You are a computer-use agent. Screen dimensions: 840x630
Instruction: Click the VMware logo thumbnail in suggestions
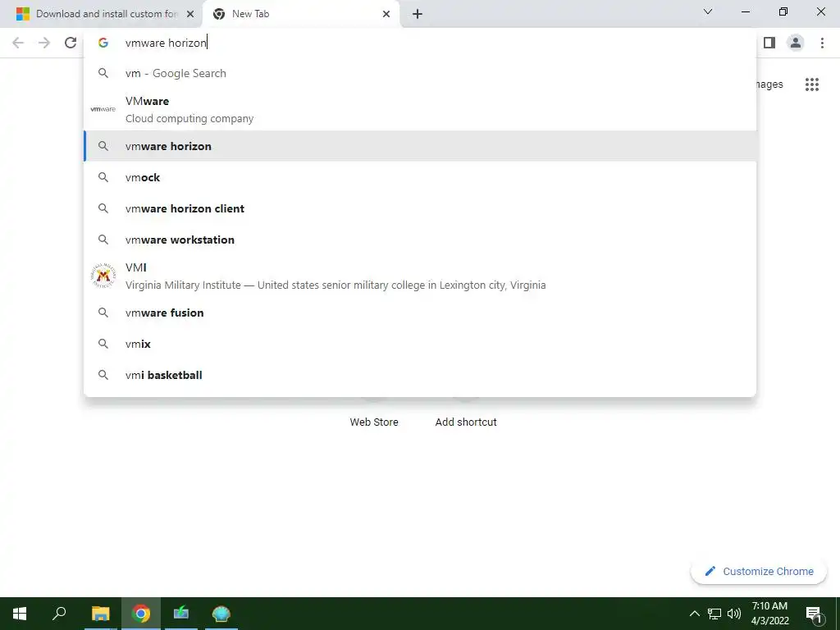pyautogui.click(x=103, y=109)
